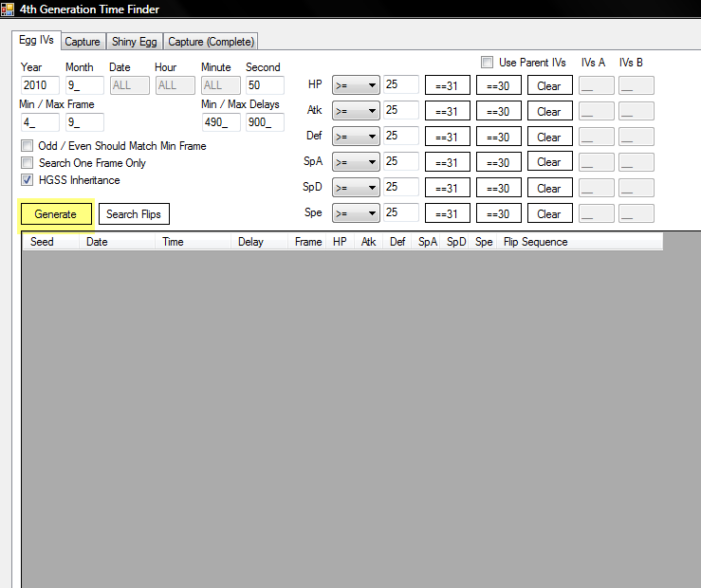This screenshot has width=701, height=588.
Task: Expand the Atk comparison dropdown
Action: point(356,111)
